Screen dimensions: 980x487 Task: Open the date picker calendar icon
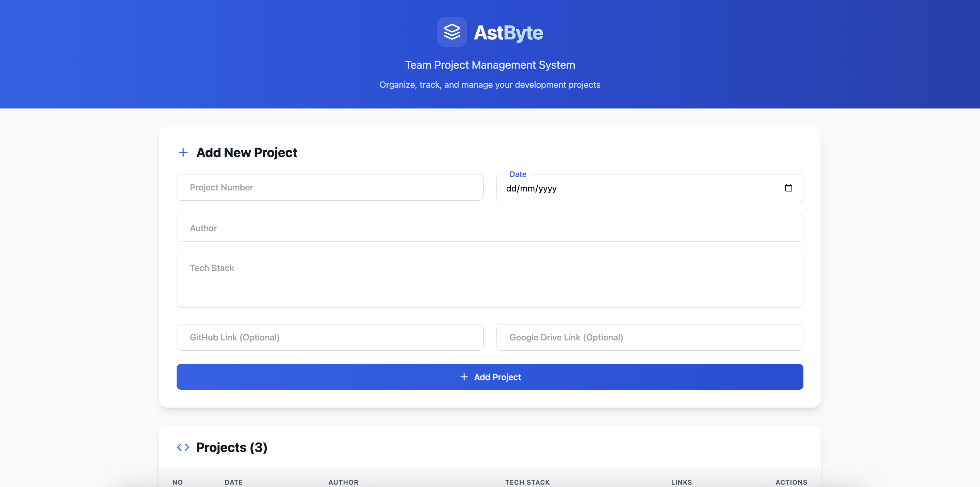coord(788,188)
